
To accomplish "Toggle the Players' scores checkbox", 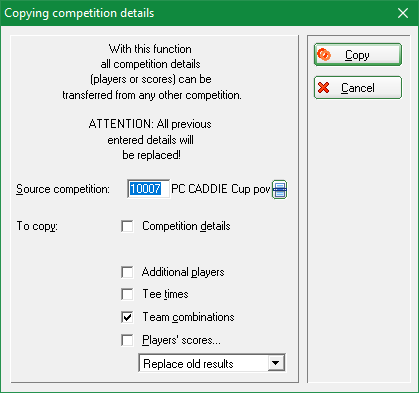I will (x=127, y=340).
